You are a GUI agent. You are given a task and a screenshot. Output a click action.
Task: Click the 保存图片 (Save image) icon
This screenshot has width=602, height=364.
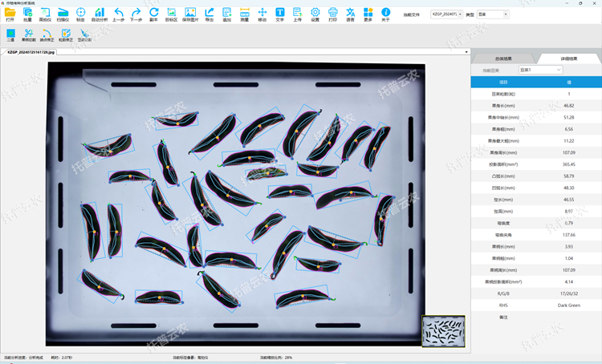tap(190, 14)
